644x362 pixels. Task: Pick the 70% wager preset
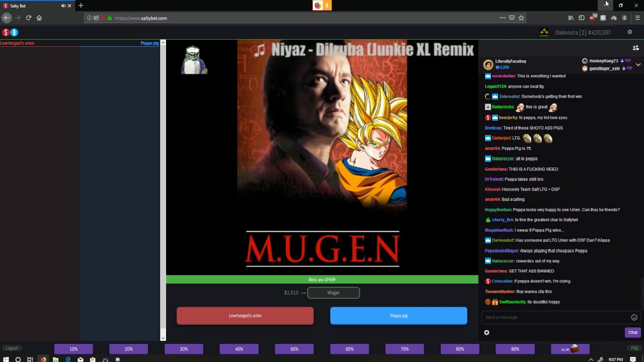pos(405,349)
